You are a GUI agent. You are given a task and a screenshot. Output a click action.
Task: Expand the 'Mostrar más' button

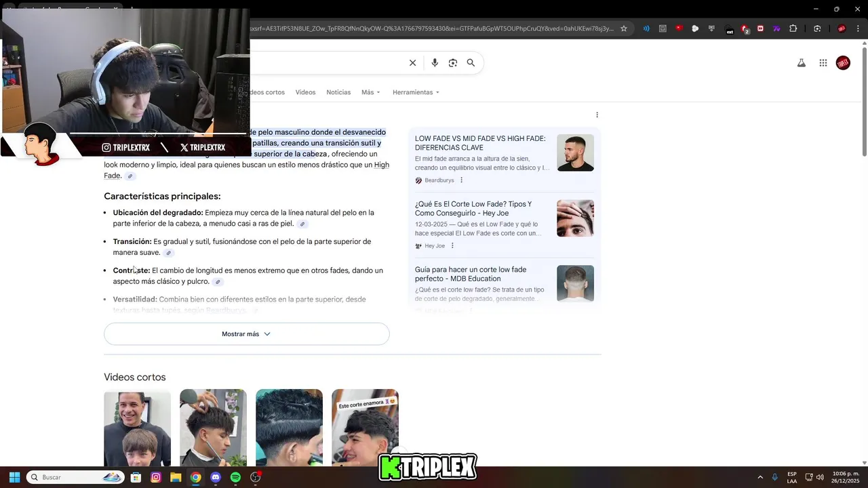247,334
